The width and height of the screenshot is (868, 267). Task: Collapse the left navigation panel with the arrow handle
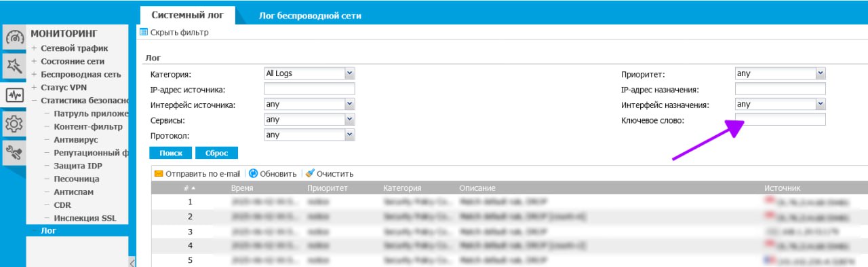132,262
